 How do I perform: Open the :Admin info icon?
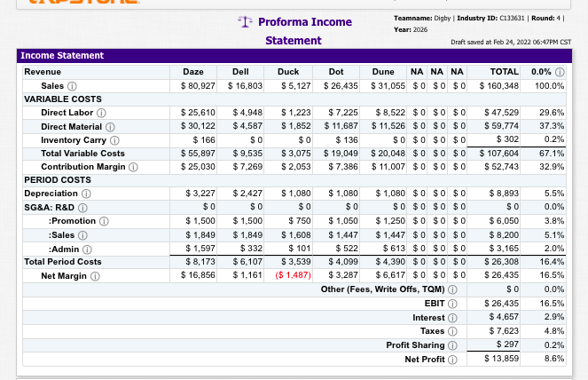tap(87, 249)
